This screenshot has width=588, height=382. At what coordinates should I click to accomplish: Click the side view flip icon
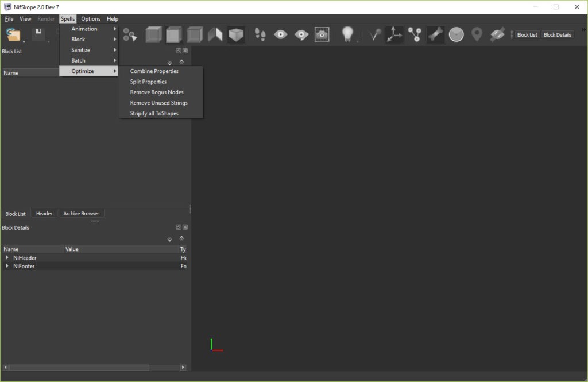pos(215,34)
